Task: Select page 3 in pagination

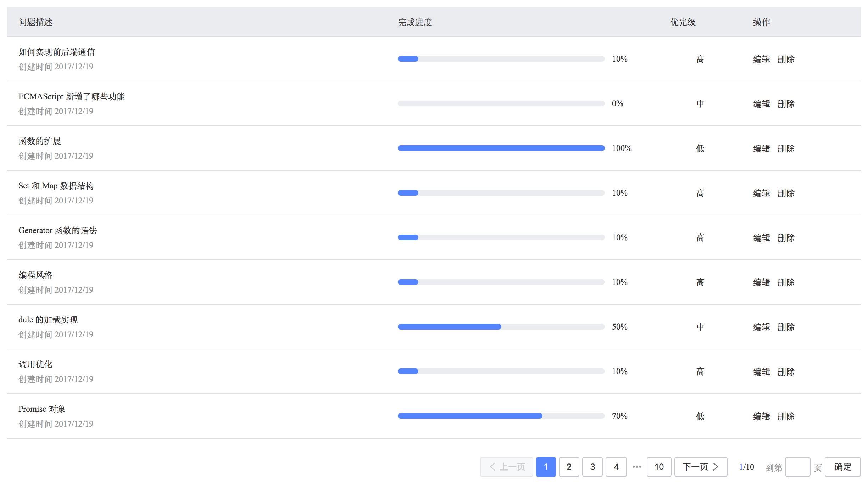Action: [x=592, y=467]
